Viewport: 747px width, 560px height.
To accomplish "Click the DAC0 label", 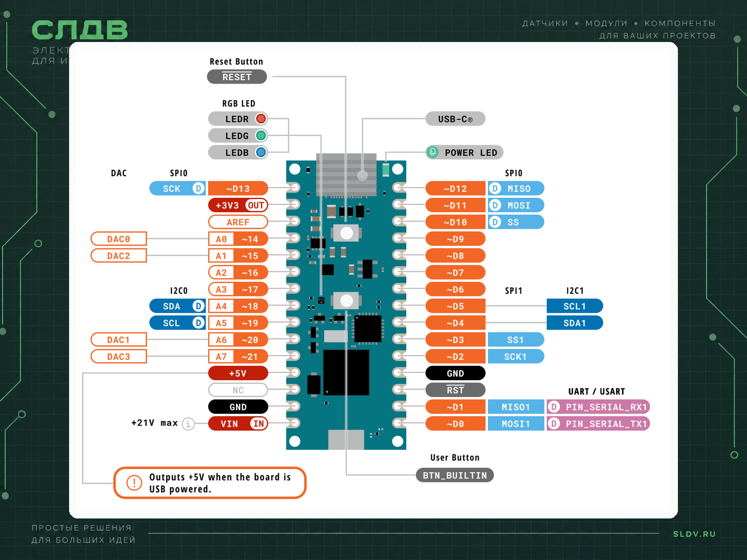I will 119,239.
